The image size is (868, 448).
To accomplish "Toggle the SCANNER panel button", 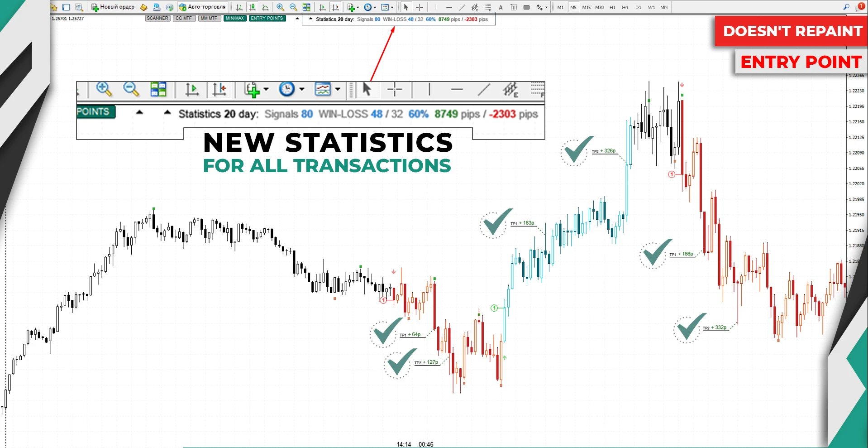I will pos(157,18).
